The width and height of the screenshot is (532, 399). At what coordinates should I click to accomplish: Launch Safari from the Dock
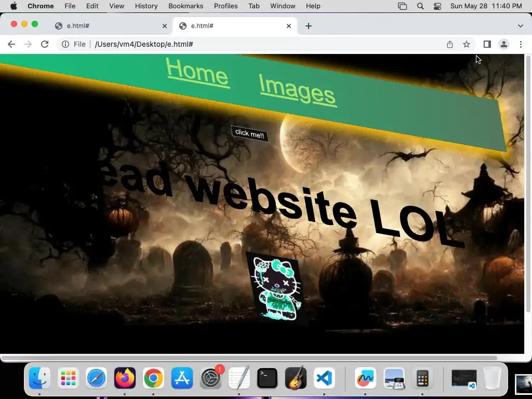96,378
